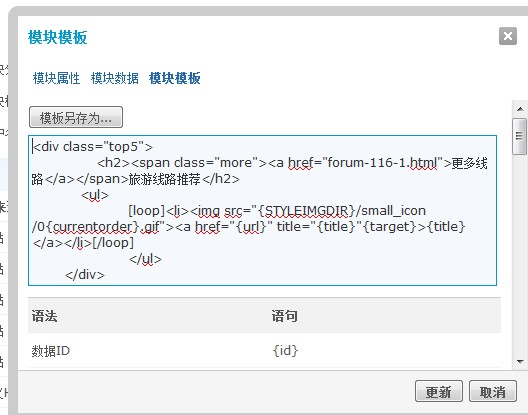
Task: Select the 模块模板 tab
Action: pos(174,78)
